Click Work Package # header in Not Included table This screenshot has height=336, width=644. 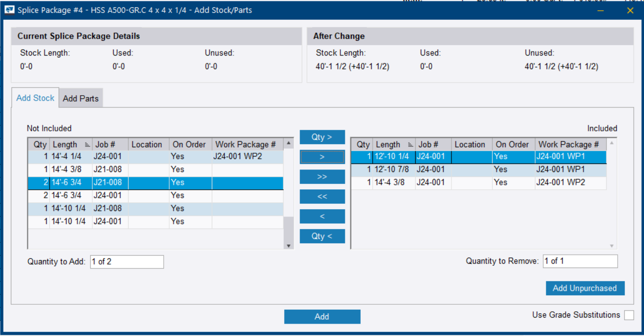tap(248, 145)
